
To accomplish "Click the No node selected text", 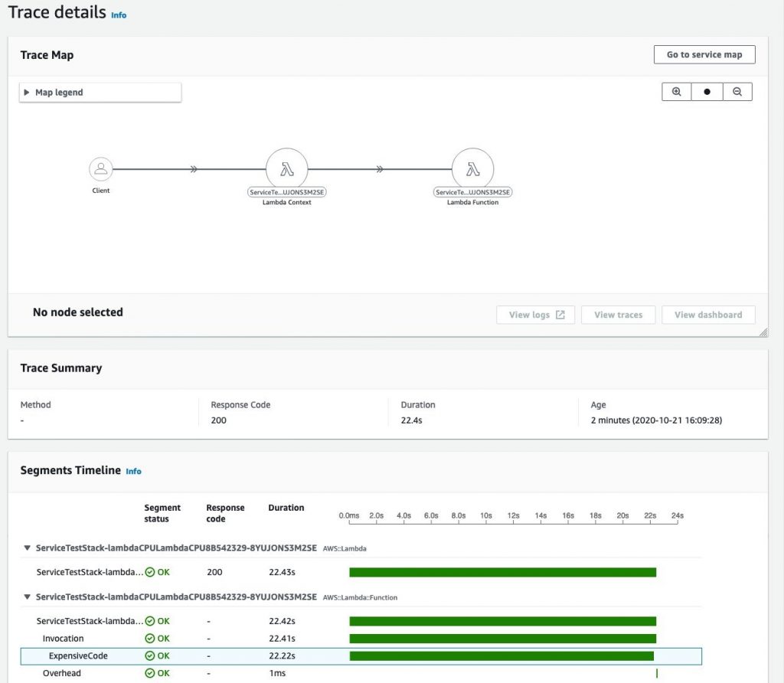I will point(77,312).
